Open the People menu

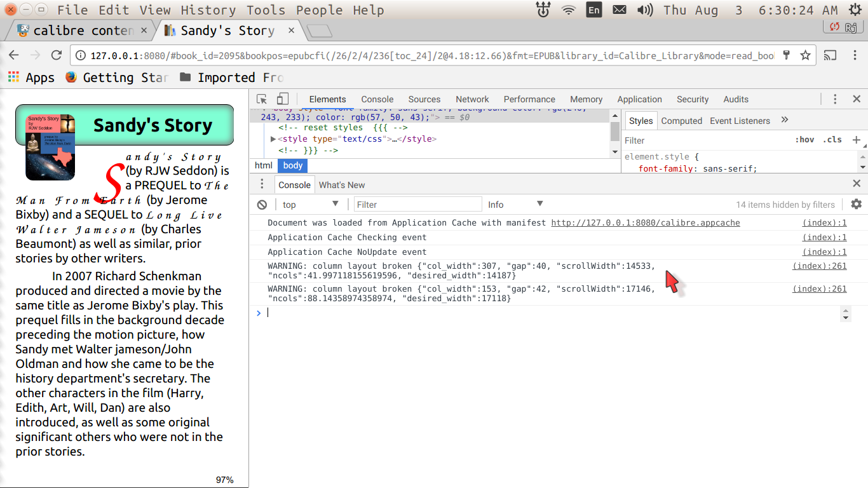click(319, 10)
